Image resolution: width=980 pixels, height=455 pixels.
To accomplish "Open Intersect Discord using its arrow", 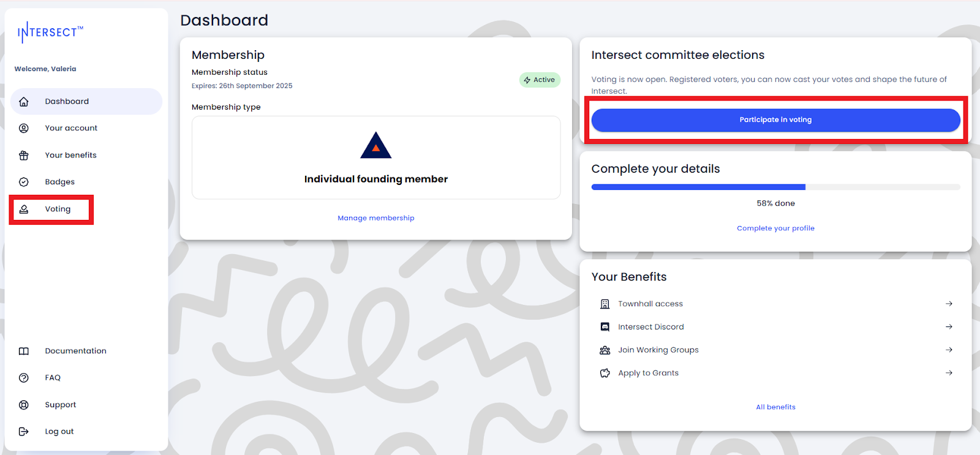I will tap(949, 327).
